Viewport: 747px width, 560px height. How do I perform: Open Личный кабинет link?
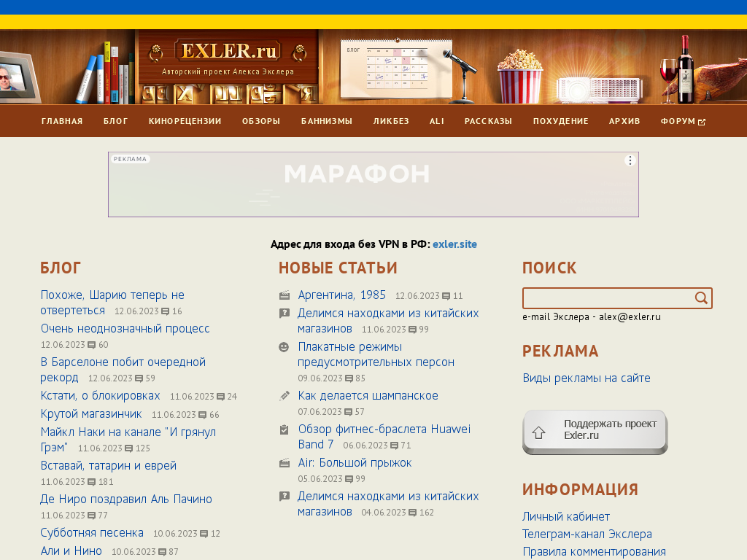click(566, 517)
